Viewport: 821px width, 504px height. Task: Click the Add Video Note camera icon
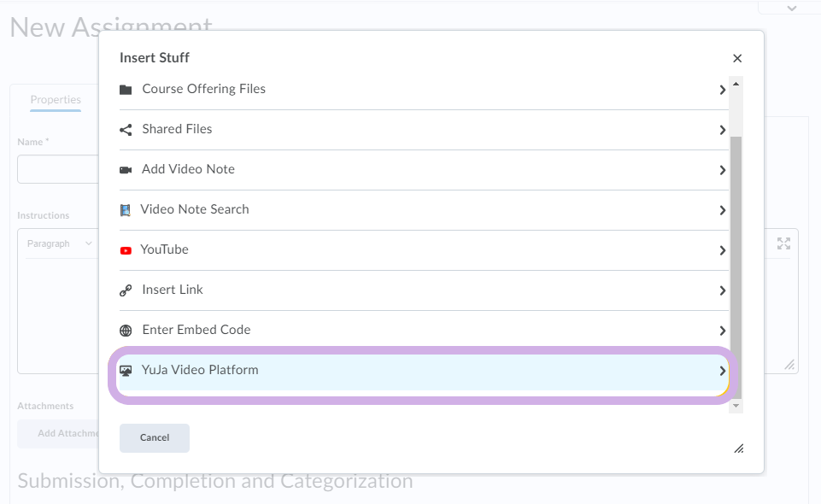coord(126,170)
